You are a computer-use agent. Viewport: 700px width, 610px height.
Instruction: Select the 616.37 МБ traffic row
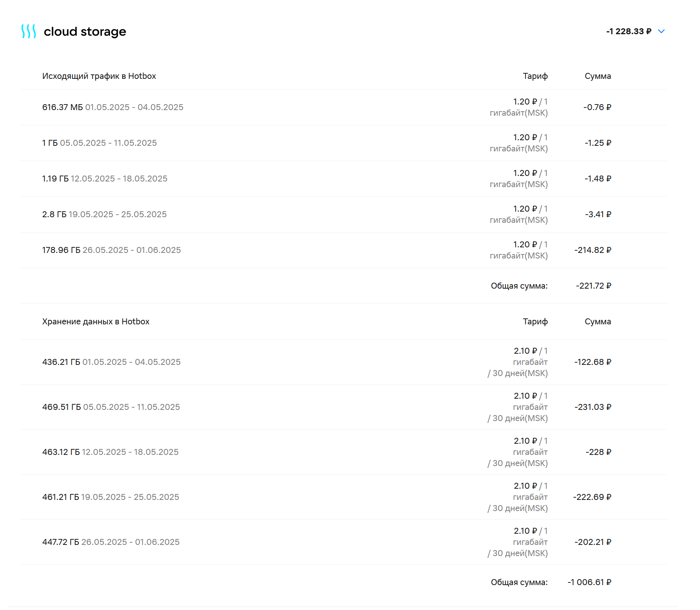click(343, 107)
